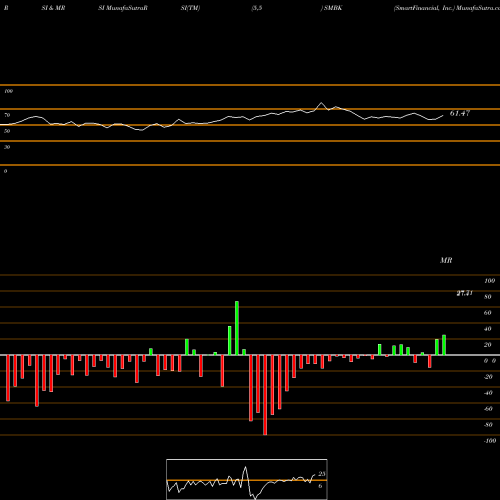The height and width of the screenshot is (500, 500).
Task: Click the RSI value 61.47 label
Action: coord(460,113)
